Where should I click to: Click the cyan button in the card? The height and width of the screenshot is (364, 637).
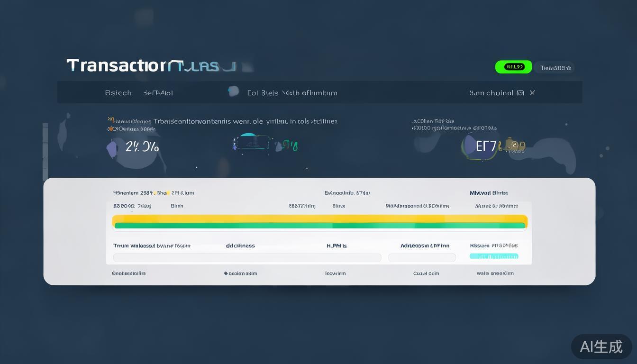(494, 256)
